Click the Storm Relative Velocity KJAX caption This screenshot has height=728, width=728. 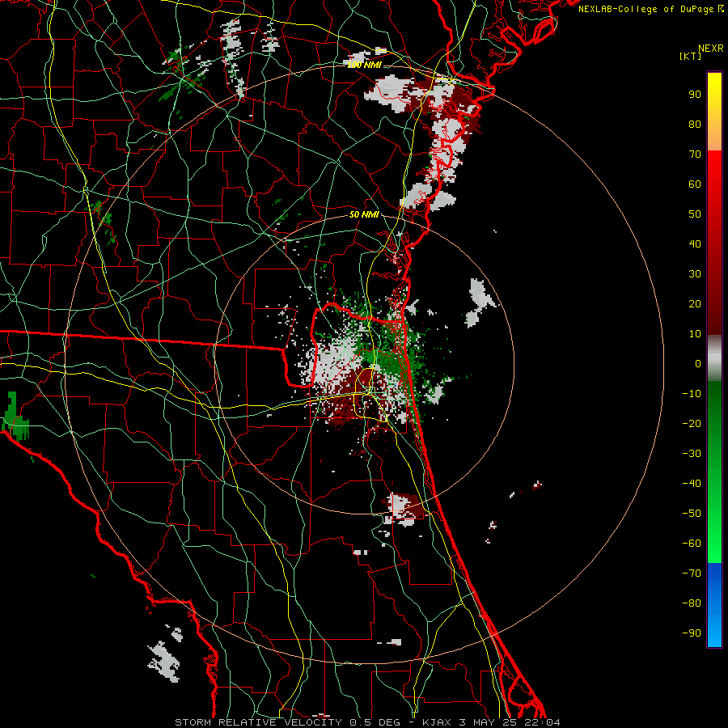[368, 722]
